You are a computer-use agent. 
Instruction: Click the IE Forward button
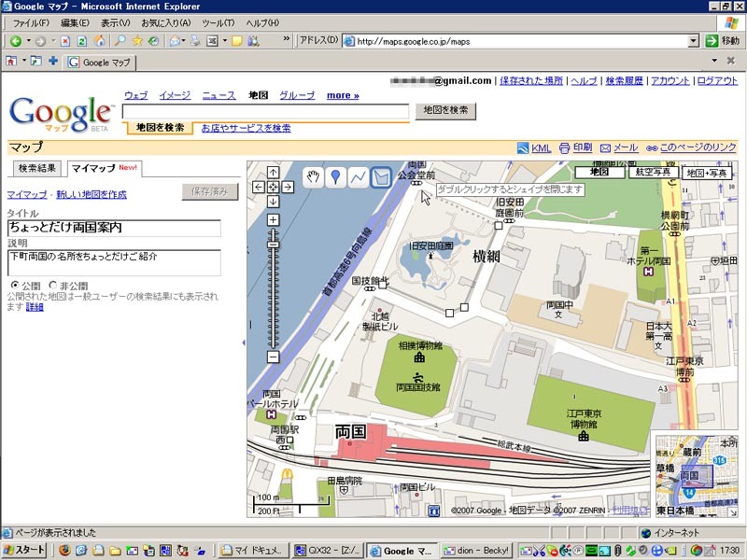(40, 41)
